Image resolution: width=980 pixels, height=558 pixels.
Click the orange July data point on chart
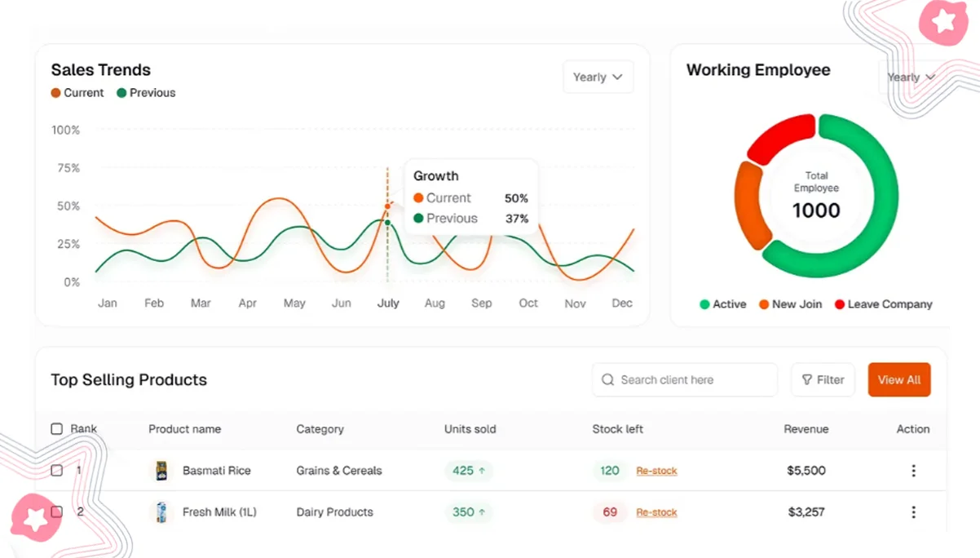387,206
